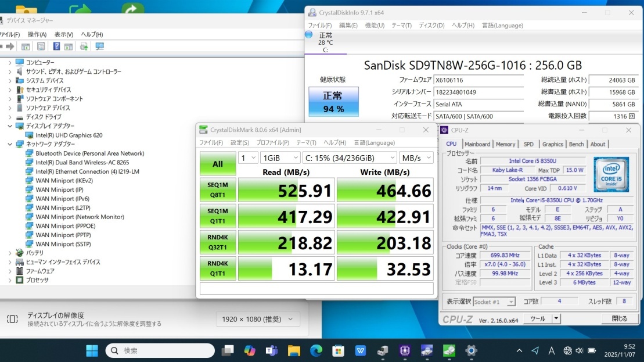Switch to the Mainboard tab in CPU-Z
The height and width of the screenshot is (362, 644).
(477, 144)
